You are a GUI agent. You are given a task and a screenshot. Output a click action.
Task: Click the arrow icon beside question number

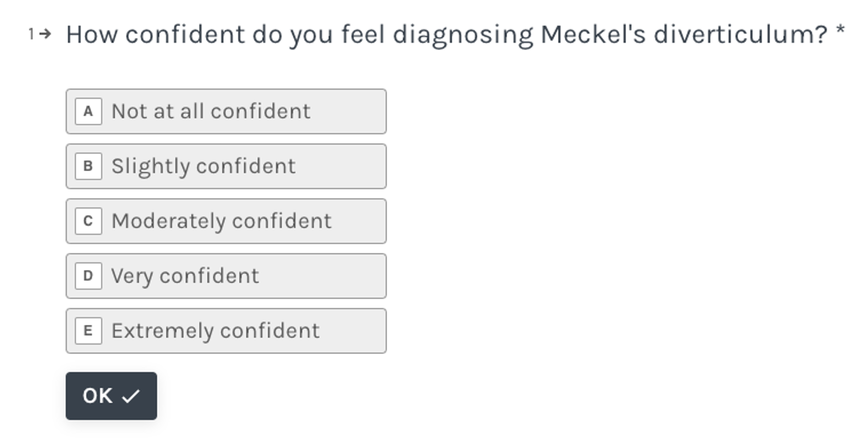(46, 34)
